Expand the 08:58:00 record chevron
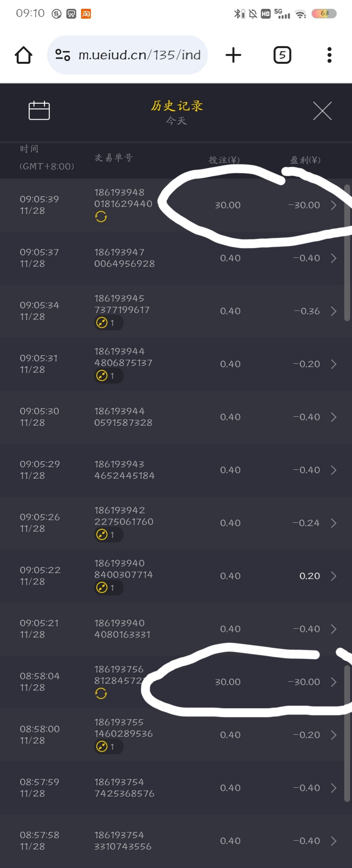This screenshot has height=868, width=352. 333,735
